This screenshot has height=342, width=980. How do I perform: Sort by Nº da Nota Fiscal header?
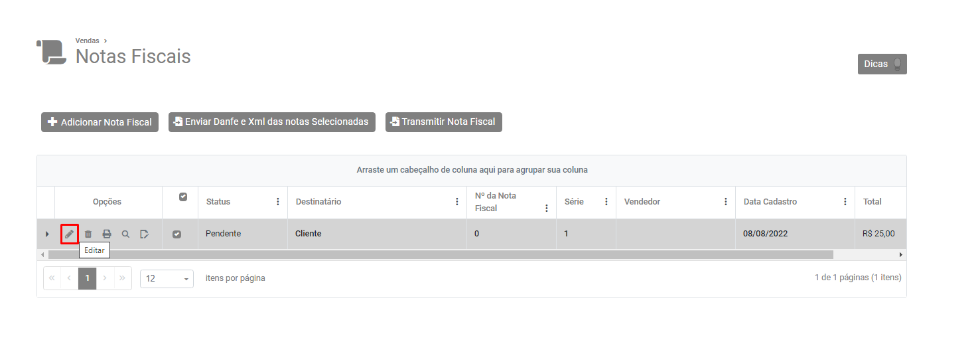496,202
